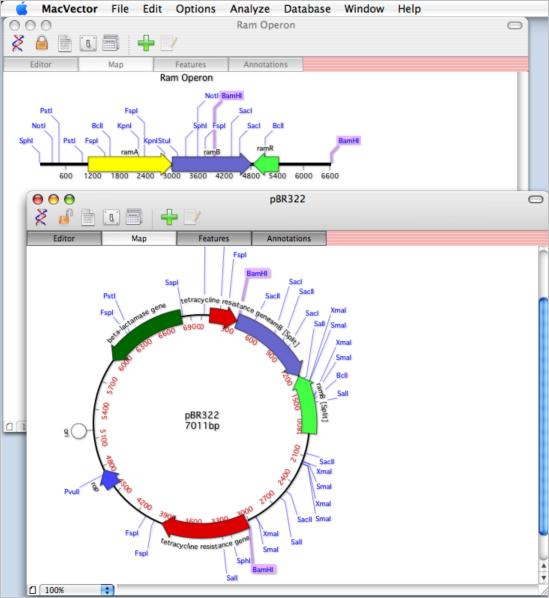Image resolution: width=549 pixels, height=598 pixels.
Task: Click the PvuII site label on pBR322
Action: click(72, 492)
